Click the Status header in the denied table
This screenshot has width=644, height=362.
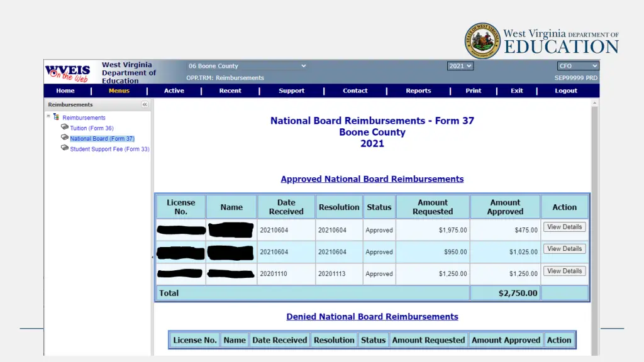point(373,340)
